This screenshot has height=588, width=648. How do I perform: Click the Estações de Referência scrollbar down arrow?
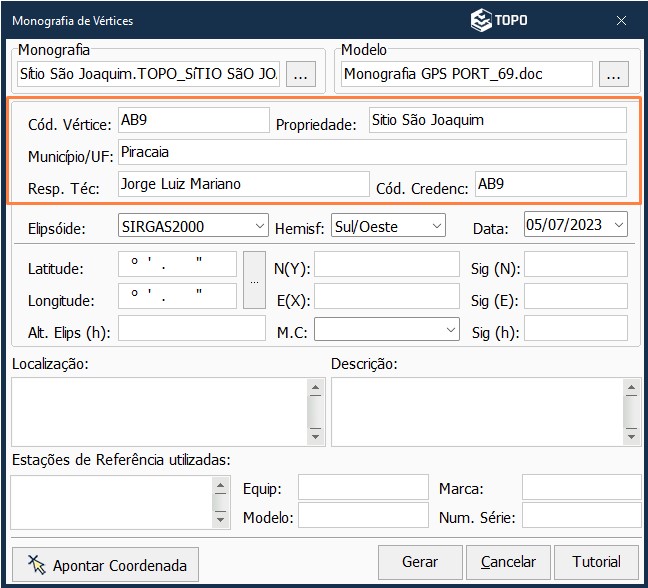click(221, 519)
